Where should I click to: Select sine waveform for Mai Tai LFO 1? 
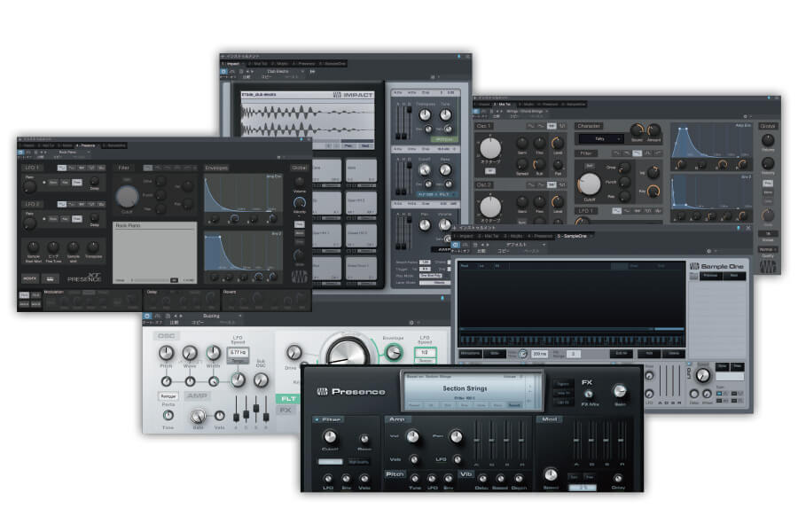click(617, 211)
